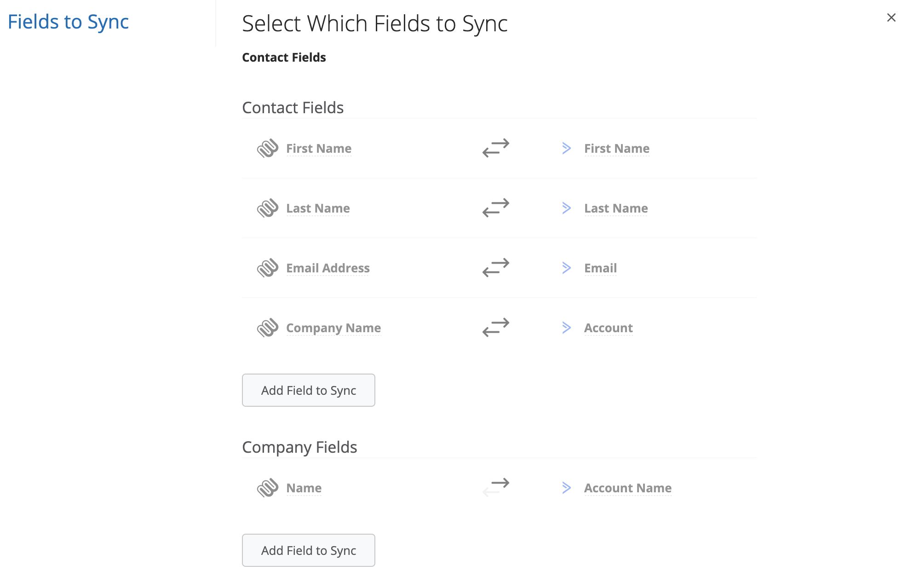Open the left Last Name field selector

pos(318,208)
